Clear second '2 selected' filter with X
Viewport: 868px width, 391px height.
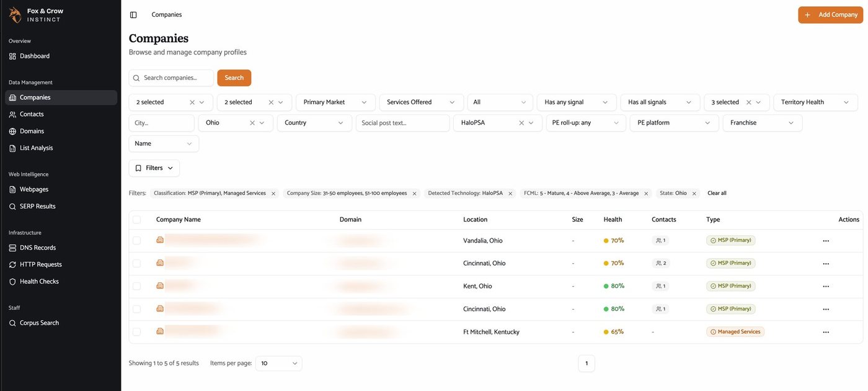(x=271, y=102)
